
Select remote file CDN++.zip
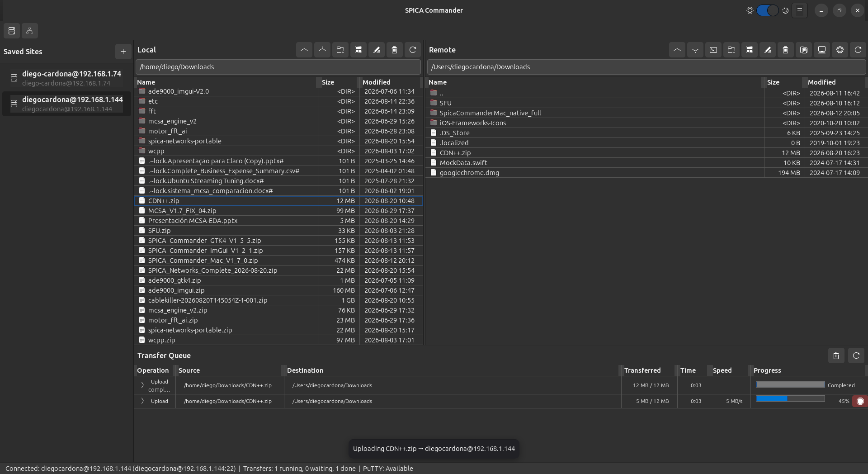(x=646, y=153)
